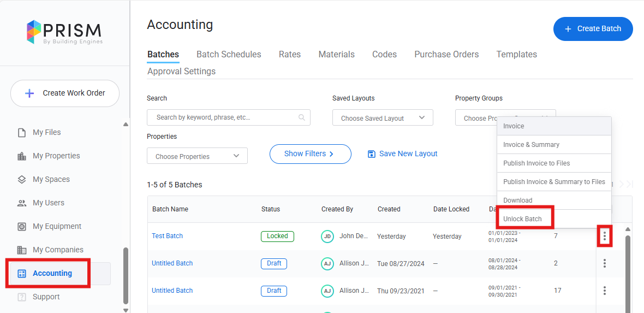
Task: Open three-dot menu for 08/27/2024 Untitled Batch
Action: 604,263
